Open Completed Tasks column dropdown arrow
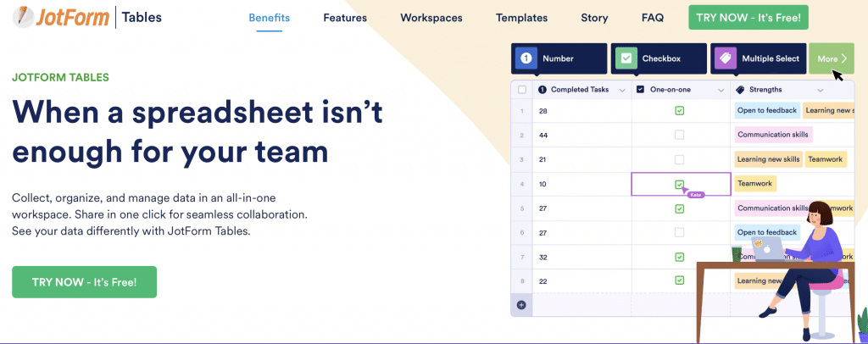868x344 pixels. [x=622, y=90]
